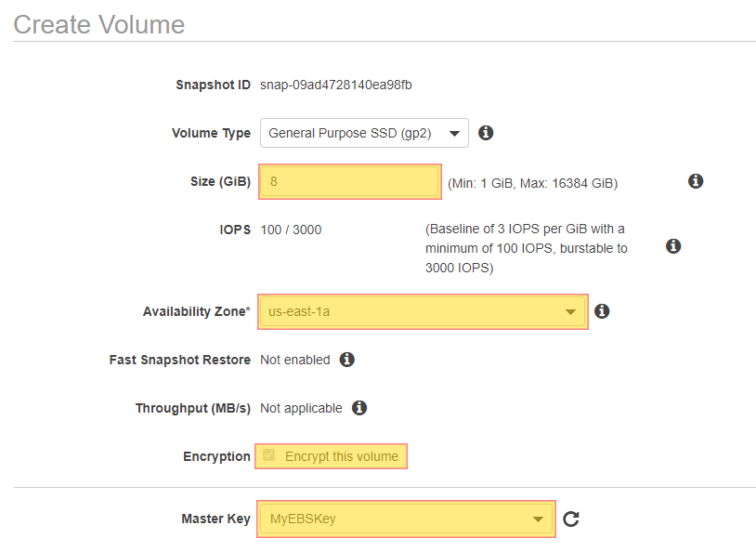This screenshot has width=756, height=552.
Task: Click info icon next to Throughput Not applicable
Action: coord(359,408)
